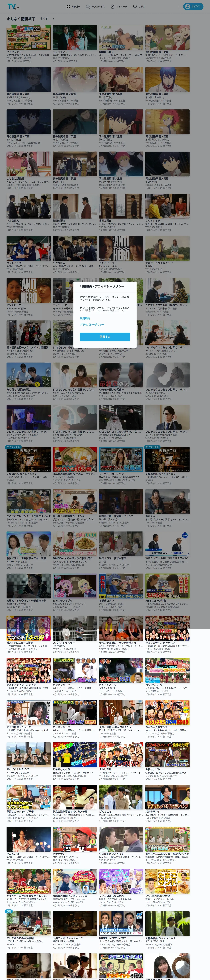Viewport: 210px width, 980px height.
Task: Open リアルタイム with the TV icon
Action: (x=95, y=7)
